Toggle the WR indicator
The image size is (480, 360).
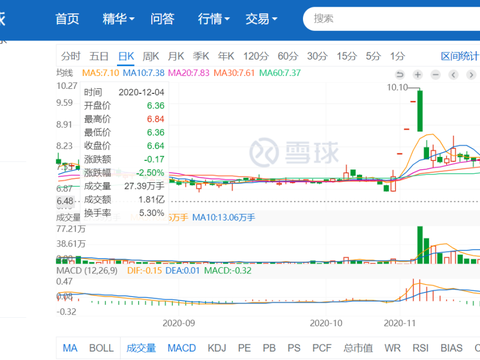(392, 348)
